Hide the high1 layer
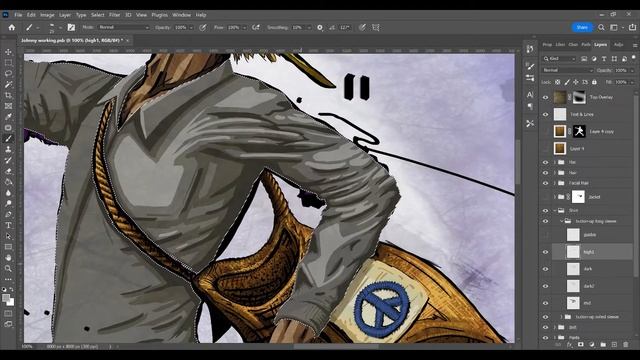The height and width of the screenshot is (360, 640). pyautogui.click(x=545, y=252)
